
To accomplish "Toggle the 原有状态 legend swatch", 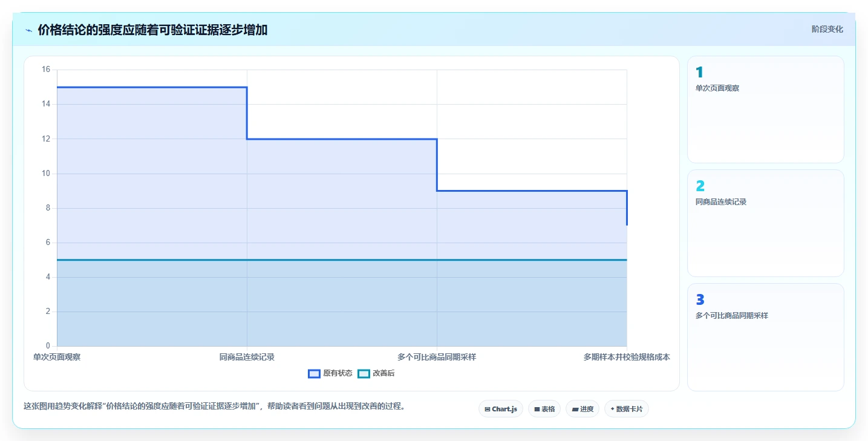I will [x=314, y=374].
